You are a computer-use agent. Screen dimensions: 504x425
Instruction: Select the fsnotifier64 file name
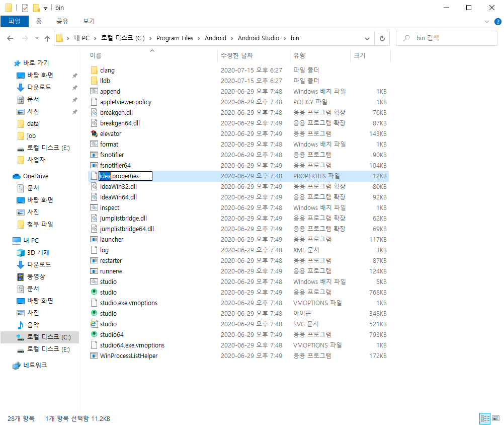pos(115,165)
